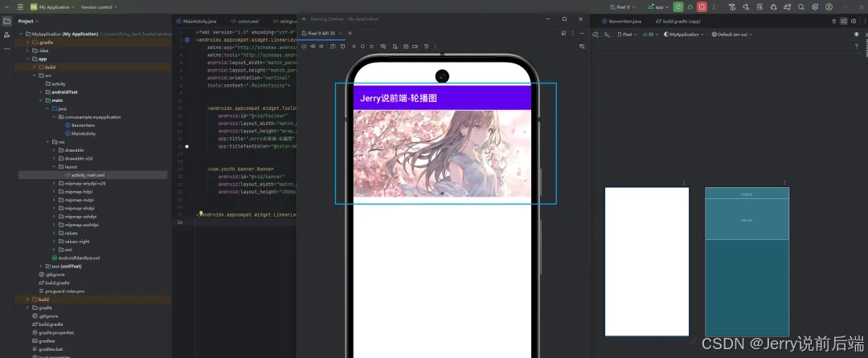Open the My Application project dropdown
This screenshot has height=358, width=868.
[53, 7]
